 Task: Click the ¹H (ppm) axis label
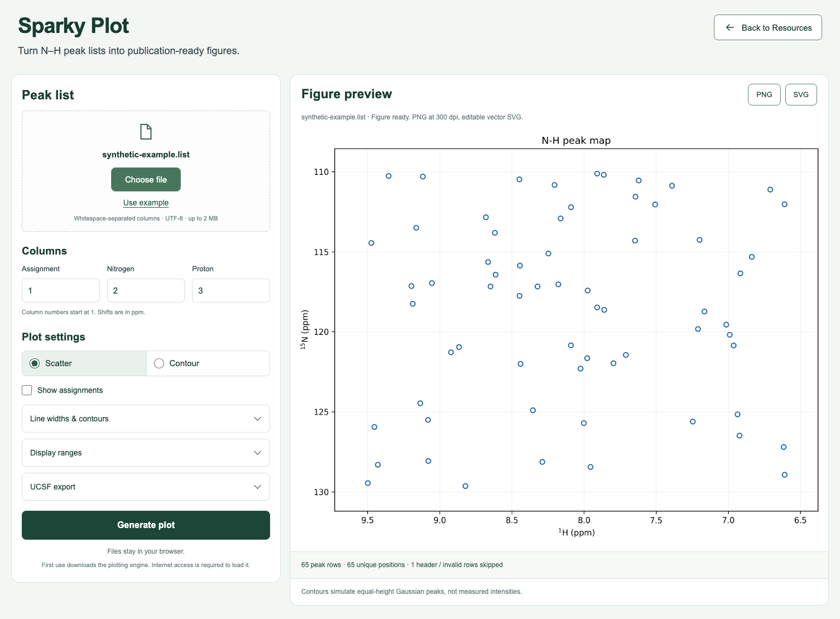[576, 532]
